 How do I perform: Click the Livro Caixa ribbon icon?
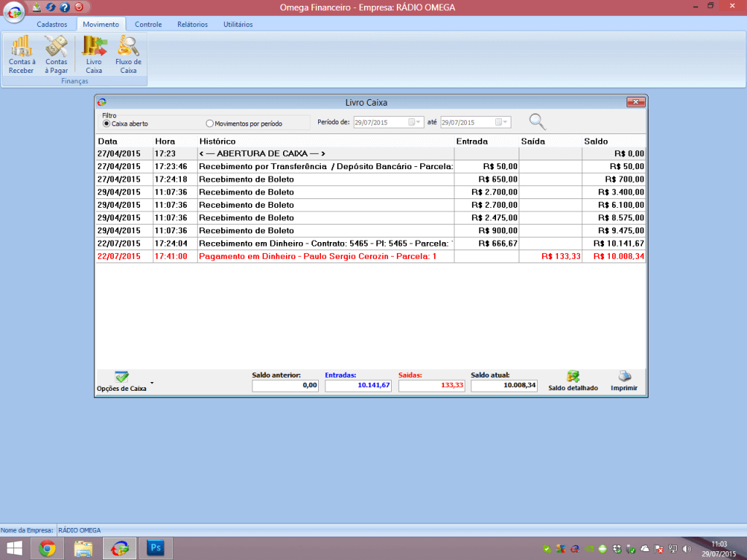tap(93, 55)
